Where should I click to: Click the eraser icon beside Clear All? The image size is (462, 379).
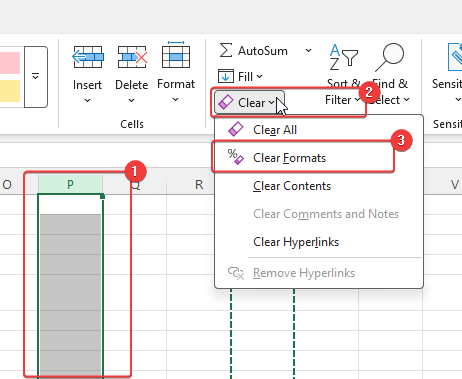(236, 129)
